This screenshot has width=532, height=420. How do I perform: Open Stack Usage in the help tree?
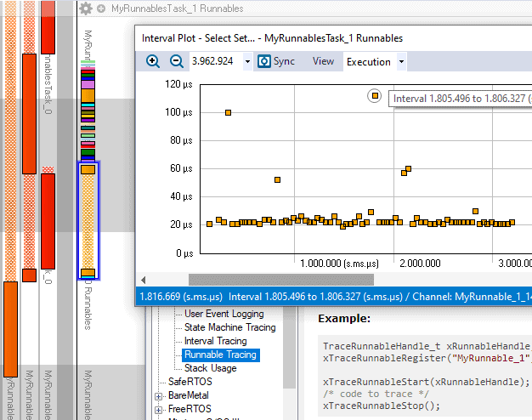pyautogui.click(x=211, y=368)
